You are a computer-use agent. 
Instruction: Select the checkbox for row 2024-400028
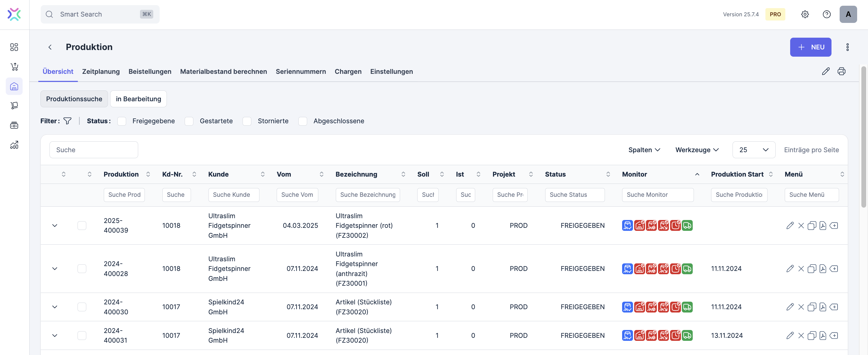click(82, 269)
